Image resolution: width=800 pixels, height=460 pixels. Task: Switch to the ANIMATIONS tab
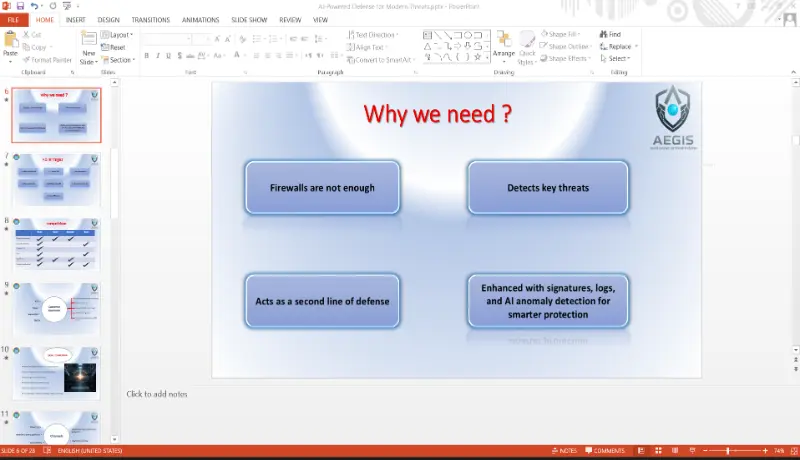201,20
